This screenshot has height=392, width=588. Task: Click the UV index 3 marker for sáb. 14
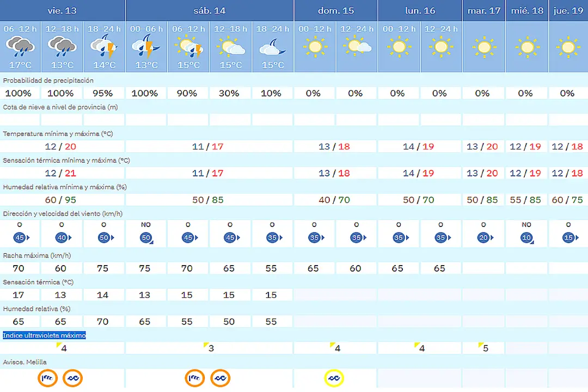tap(209, 348)
